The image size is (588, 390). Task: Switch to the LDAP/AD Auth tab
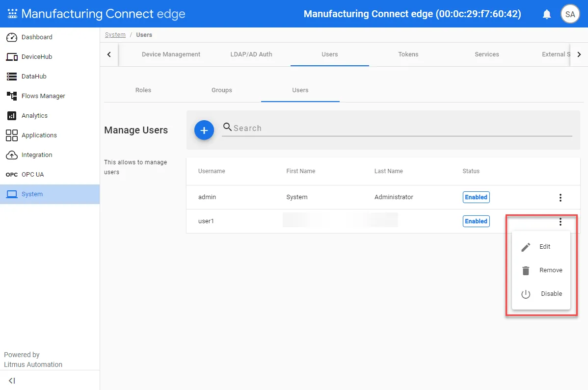tap(251, 54)
